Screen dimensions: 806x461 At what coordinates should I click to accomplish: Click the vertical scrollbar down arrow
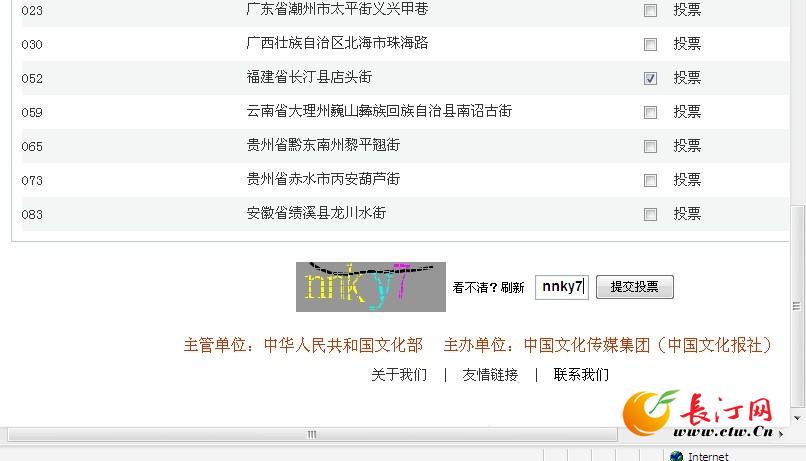(x=797, y=418)
